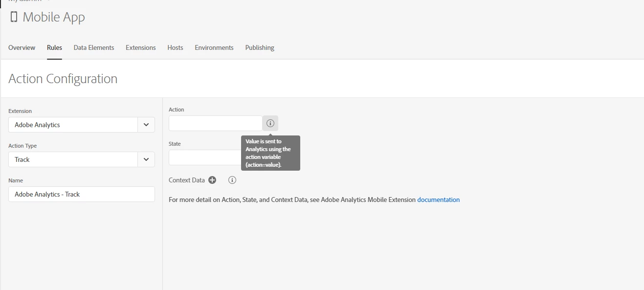Image resolution: width=644 pixels, height=290 pixels.
Task: Switch to the Data Elements tab
Action: (94, 47)
